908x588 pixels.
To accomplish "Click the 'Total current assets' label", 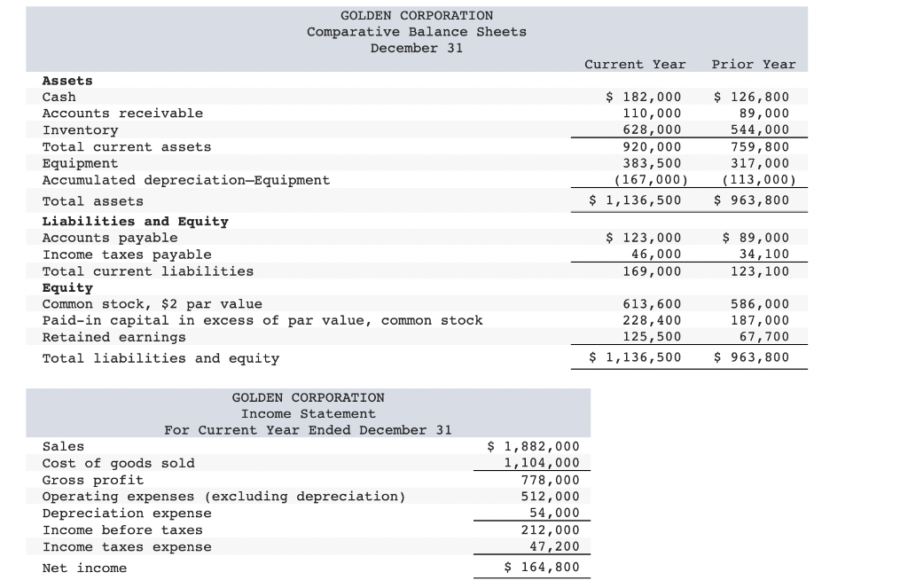I will (127, 146).
